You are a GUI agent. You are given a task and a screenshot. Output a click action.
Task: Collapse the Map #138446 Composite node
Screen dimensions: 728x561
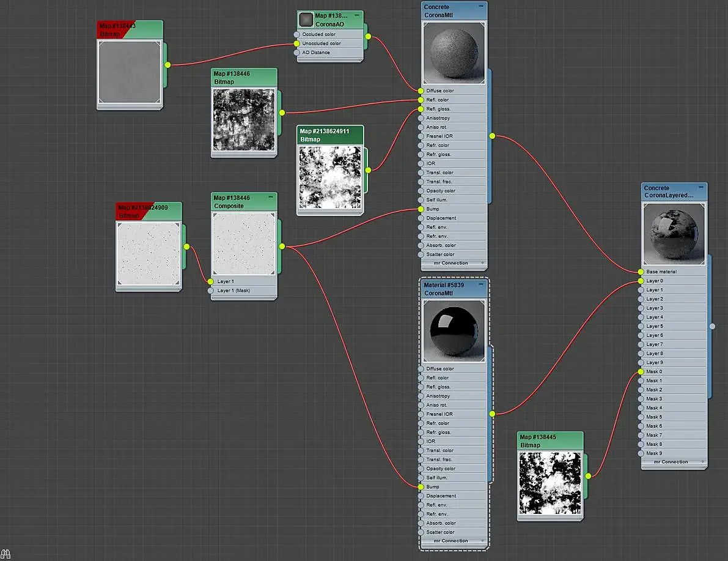coord(271,197)
